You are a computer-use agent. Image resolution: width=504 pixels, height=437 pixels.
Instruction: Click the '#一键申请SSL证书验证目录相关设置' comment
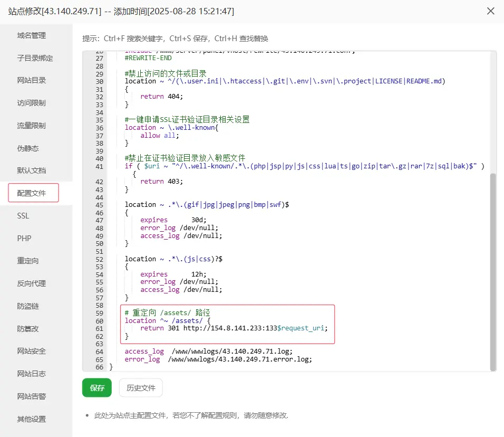pyautogui.click(x=187, y=119)
